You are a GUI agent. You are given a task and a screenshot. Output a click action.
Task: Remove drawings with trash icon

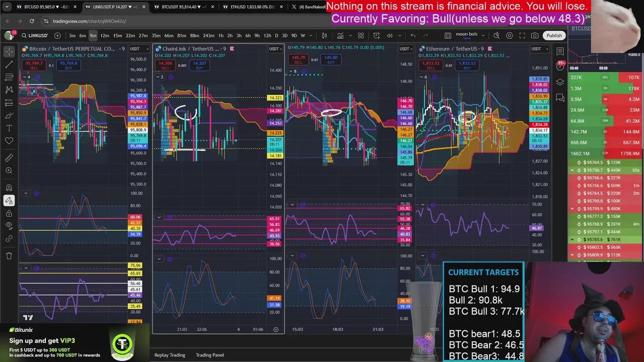pyautogui.click(x=9, y=256)
